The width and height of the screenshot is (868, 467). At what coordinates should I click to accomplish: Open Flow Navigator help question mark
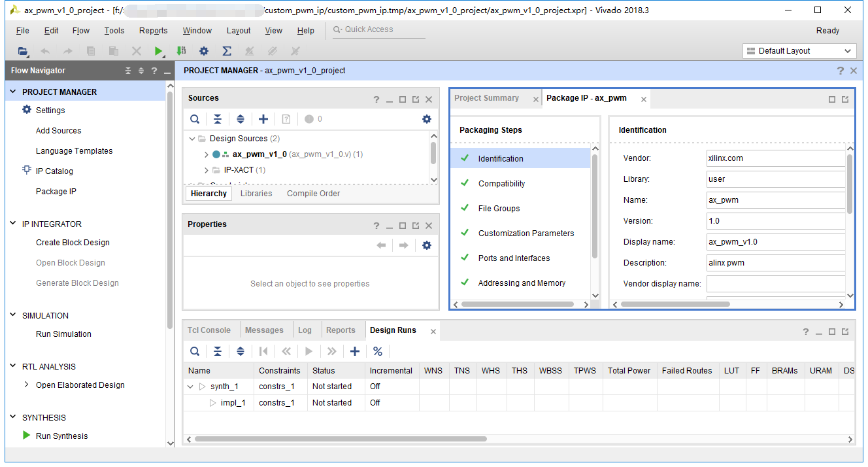pyautogui.click(x=154, y=71)
